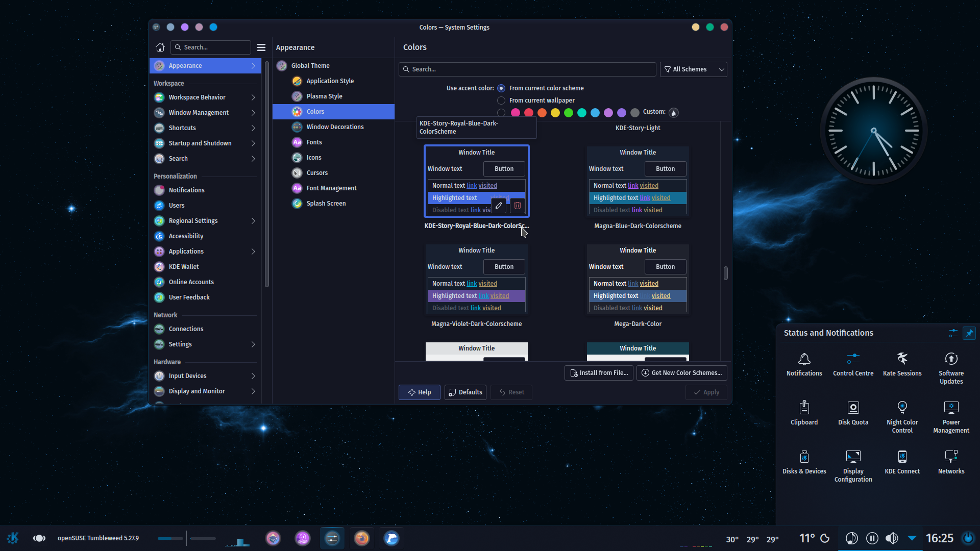
Task: Click the home icon in System Settings
Action: [x=160, y=47]
